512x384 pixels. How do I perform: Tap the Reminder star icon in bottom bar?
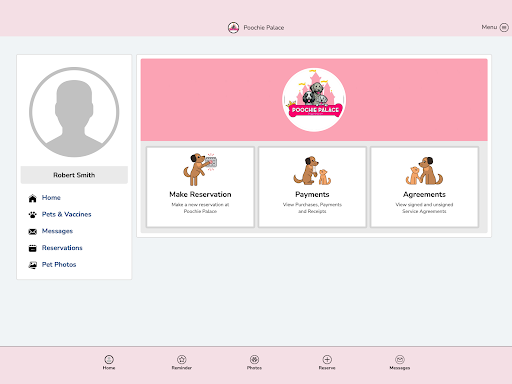[x=182, y=359]
